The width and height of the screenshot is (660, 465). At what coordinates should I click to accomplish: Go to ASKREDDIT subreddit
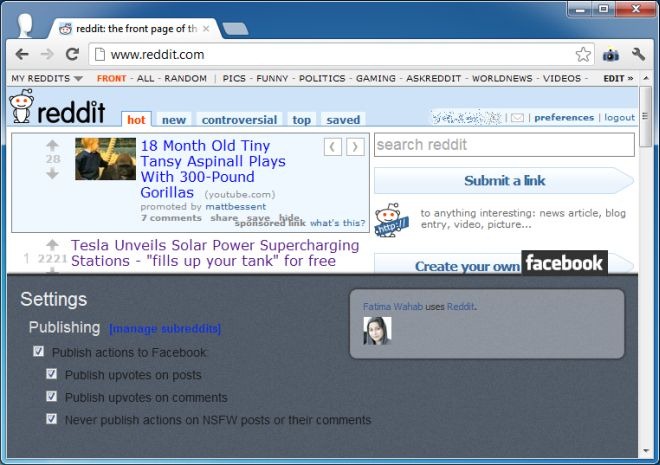tap(434, 78)
